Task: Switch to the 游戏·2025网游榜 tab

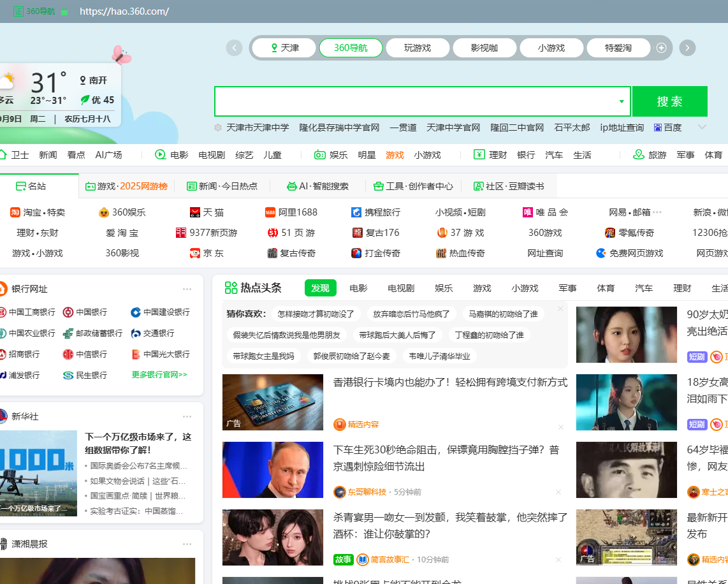Action: tap(126, 186)
